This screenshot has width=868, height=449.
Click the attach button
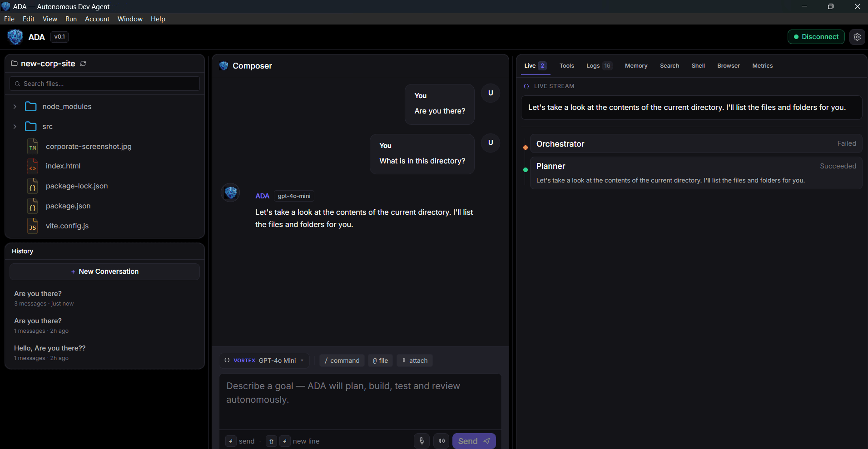point(415,360)
